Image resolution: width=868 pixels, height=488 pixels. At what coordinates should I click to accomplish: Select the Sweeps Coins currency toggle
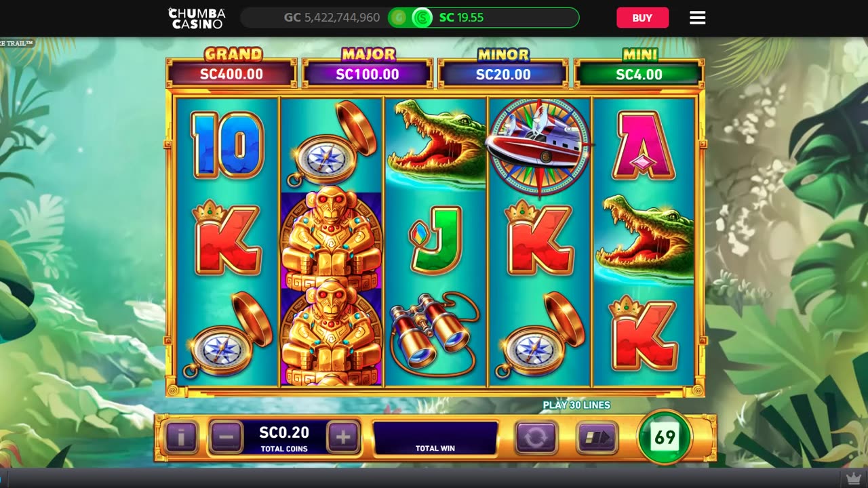(422, 18)
